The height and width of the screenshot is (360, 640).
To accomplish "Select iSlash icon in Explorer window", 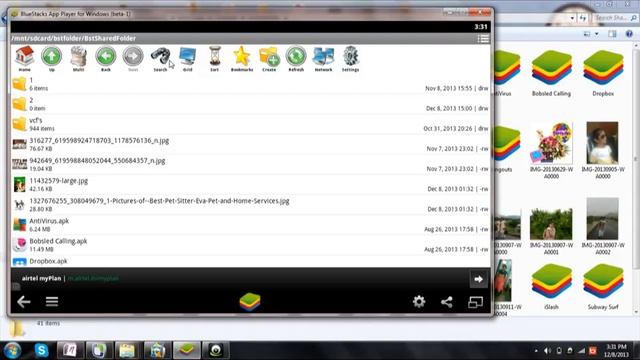I will tap(551, 287).
